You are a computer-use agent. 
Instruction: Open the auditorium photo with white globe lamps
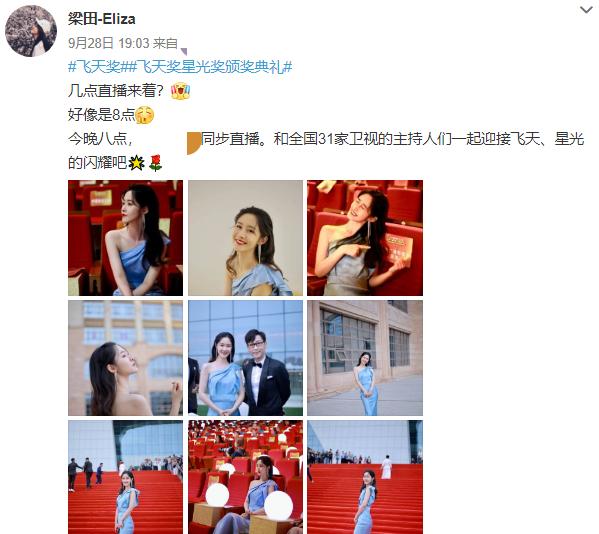(x=246, y=477)
